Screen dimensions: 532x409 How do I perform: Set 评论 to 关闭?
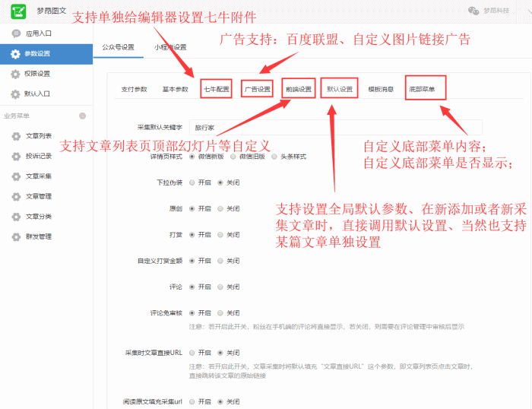tap(220, 287)
